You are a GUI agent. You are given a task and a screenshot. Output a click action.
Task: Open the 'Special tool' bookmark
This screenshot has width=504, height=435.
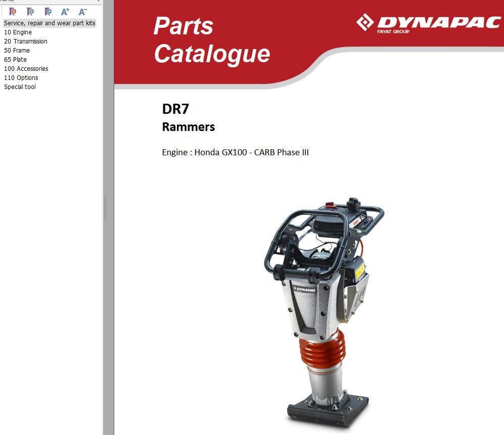point(20,87)
